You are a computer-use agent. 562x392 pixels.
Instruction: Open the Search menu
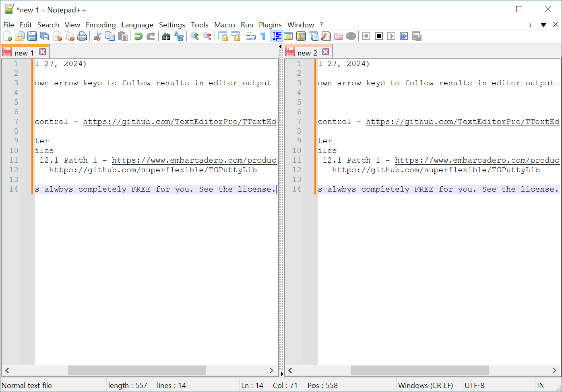click(48, 25)
